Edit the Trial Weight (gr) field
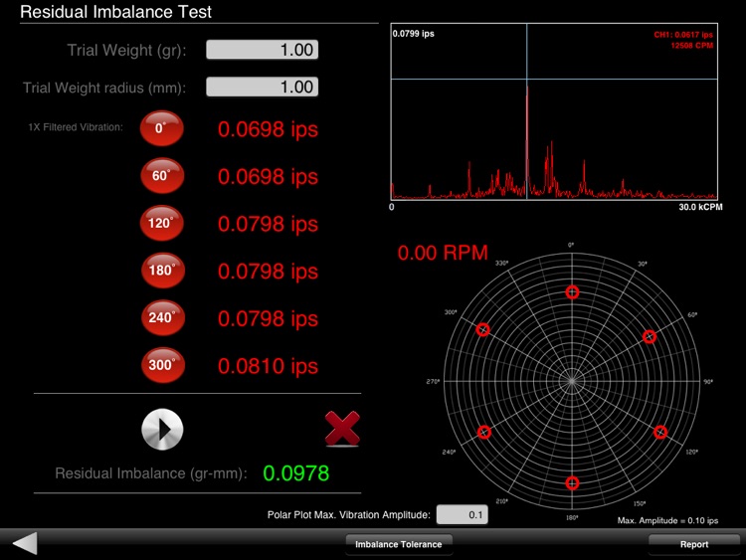 (x=263, y=50)
